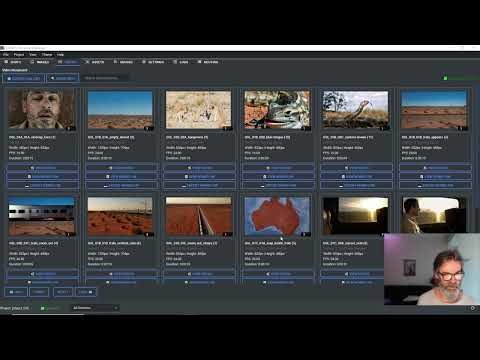Open the dropdown in the bottom status bar
This screenshot has height=360, width=480.
point(94,308)
